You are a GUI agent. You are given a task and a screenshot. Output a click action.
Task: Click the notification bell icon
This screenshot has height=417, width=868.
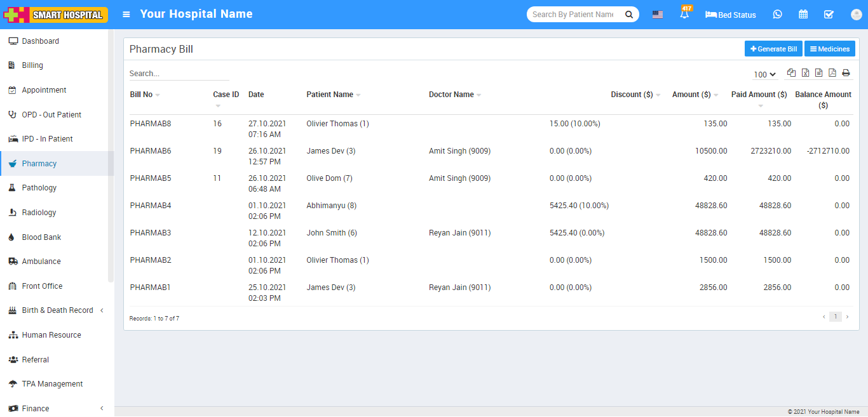[684, 15]
